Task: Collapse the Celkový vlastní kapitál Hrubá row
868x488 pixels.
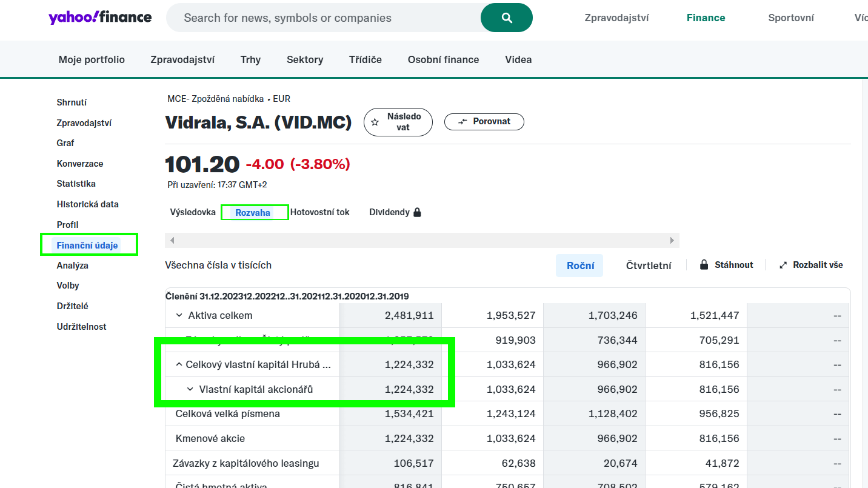Action: (179, 364)
